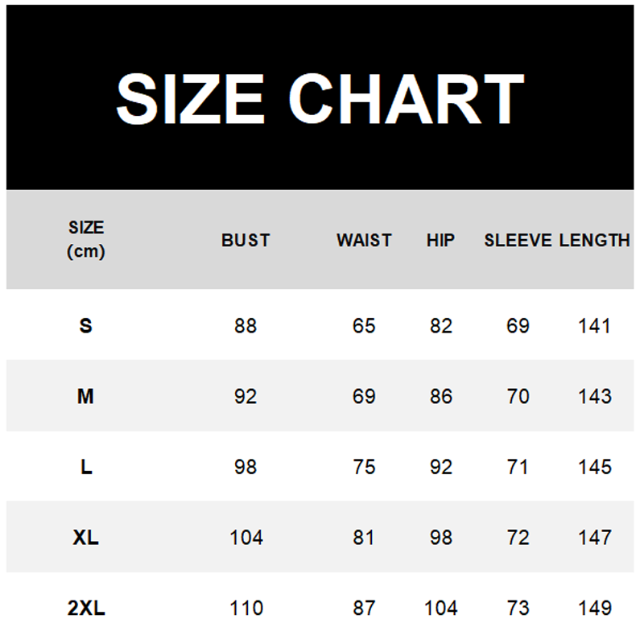This screenshot has width=644, height=644.
Task: Select the LENGTH column header
Action: pyautogui.click(x=595, y=240)
